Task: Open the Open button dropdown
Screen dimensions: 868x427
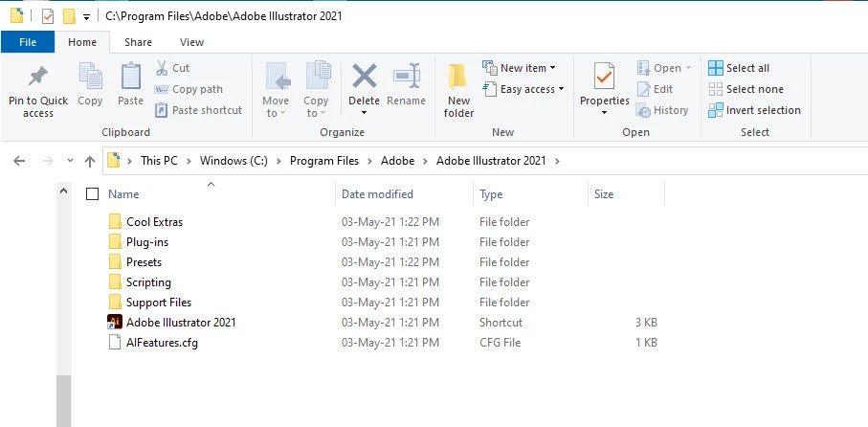Action: (689, 68)
